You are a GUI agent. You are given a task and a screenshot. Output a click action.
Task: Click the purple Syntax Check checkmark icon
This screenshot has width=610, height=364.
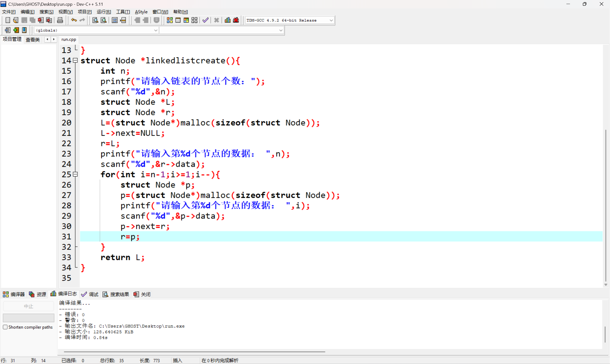205,20
